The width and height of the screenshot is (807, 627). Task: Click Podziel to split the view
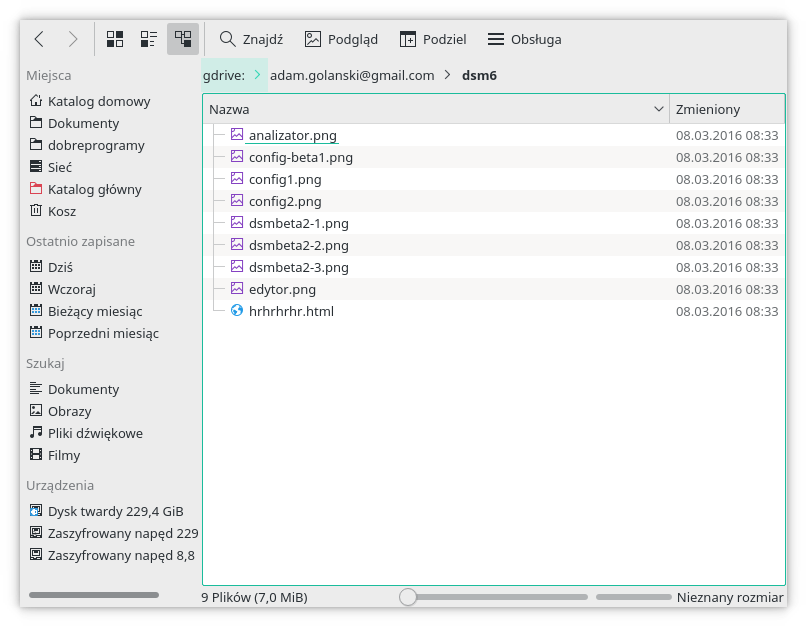[x=433, y=39]
